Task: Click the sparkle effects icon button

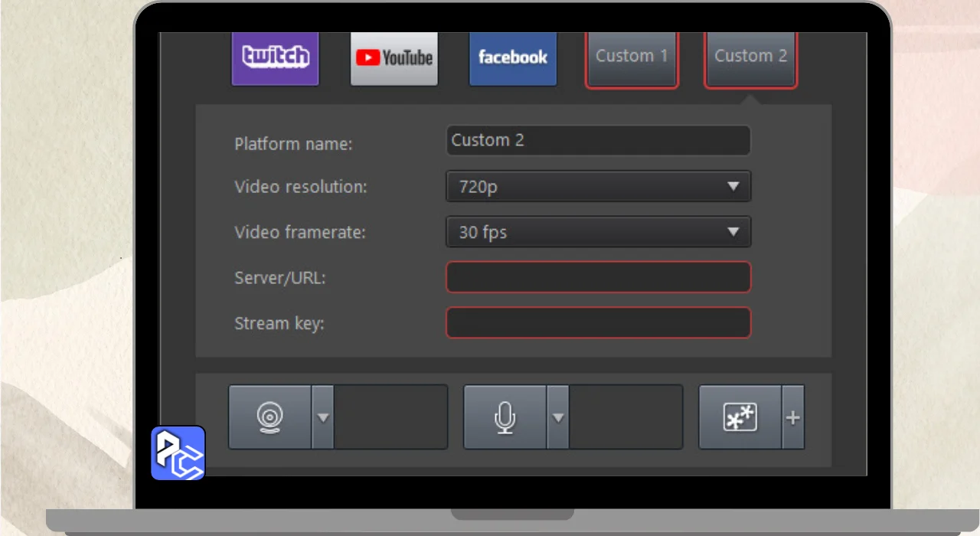Action: pos(740,417)
